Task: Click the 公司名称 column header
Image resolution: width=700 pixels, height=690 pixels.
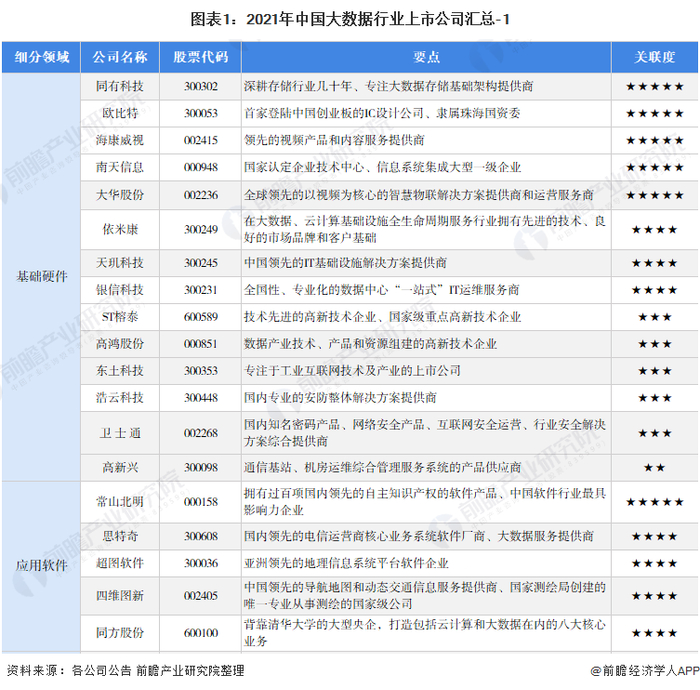Action: (120, 57)
